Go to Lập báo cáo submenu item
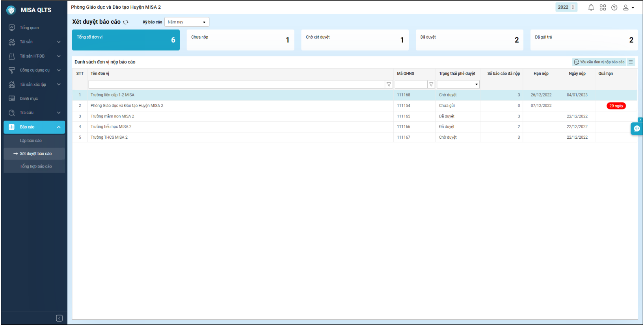This screenshot has height=326, width=644. (x=31, y=141)
